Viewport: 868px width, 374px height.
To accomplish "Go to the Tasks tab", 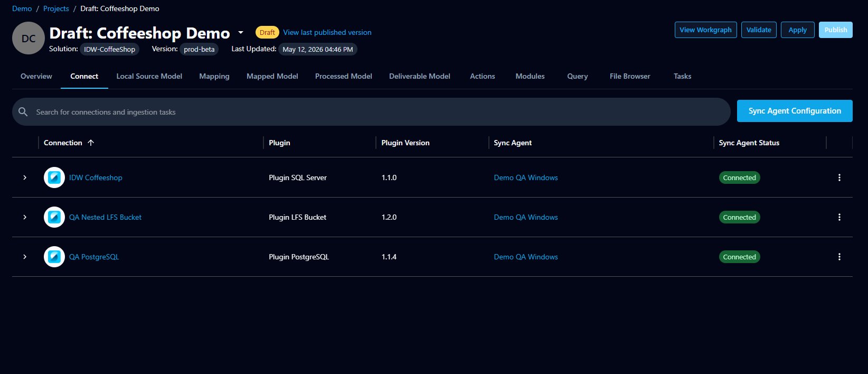I will (x=682, y=76).
